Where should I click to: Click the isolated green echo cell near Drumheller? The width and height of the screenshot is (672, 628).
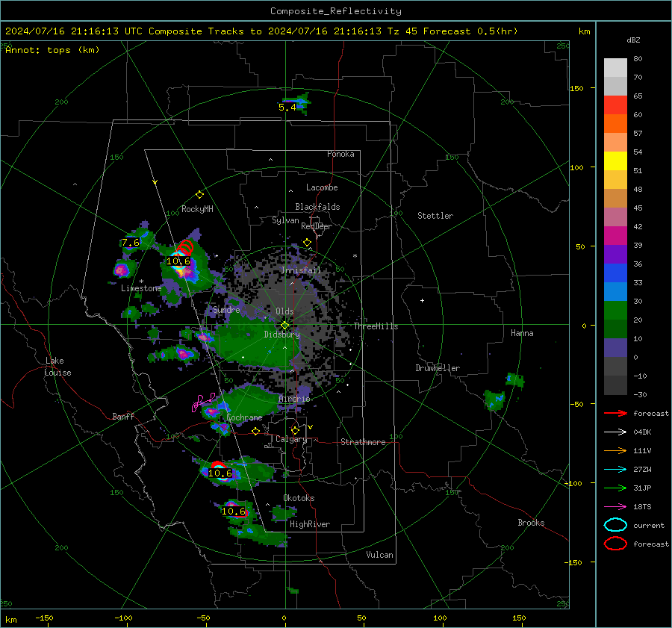pyautogui.click(x=494, y=400)
